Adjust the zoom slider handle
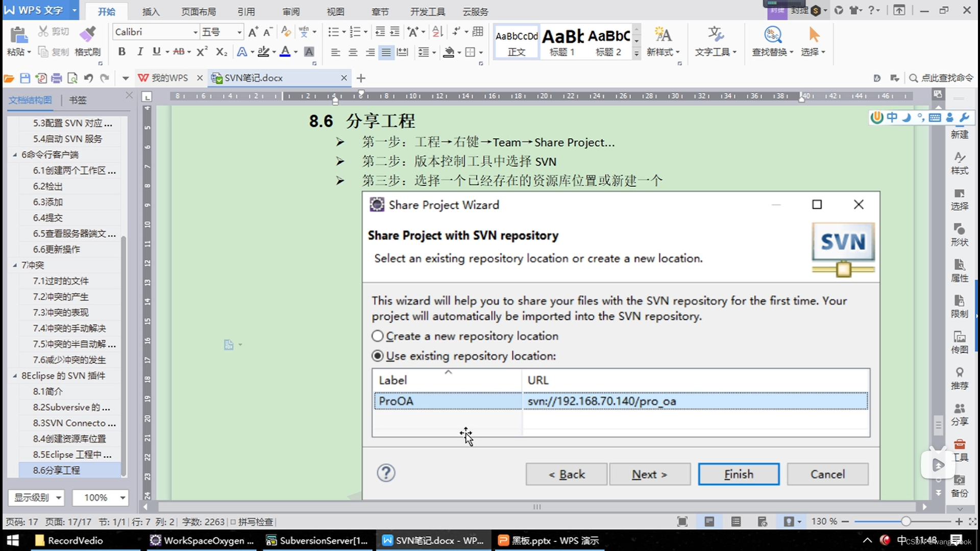Image resolution: width=980 pixels, height=551 pixels. (905, 521)
